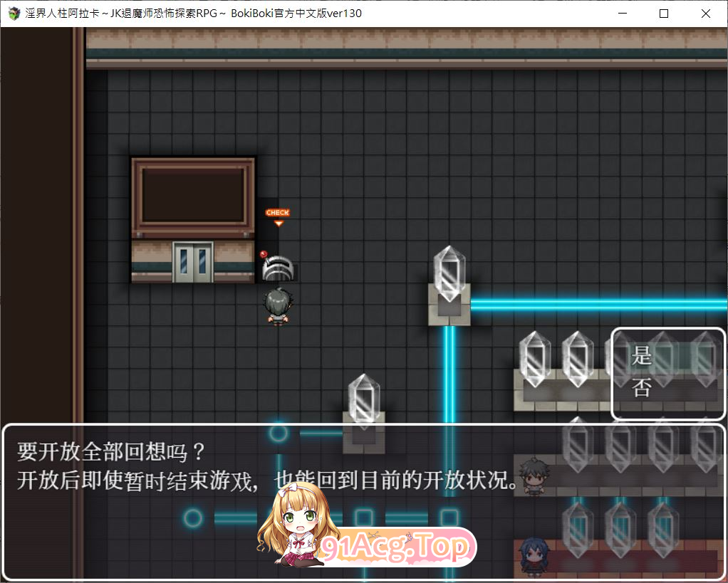Click the game icon in the title bar
The image size is (728, 583).
[14, 14]
